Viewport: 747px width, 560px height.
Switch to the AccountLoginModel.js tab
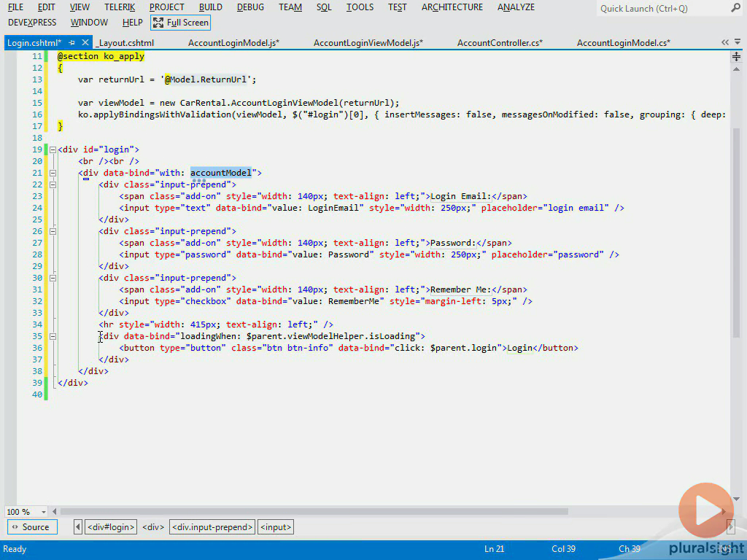[x=233, y=43]
